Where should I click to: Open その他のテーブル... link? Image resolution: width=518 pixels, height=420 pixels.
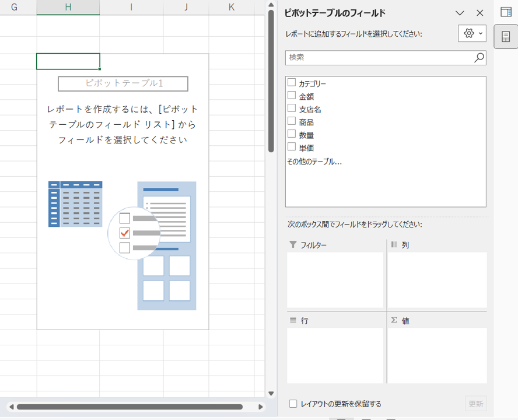click(x=314, y=162)
